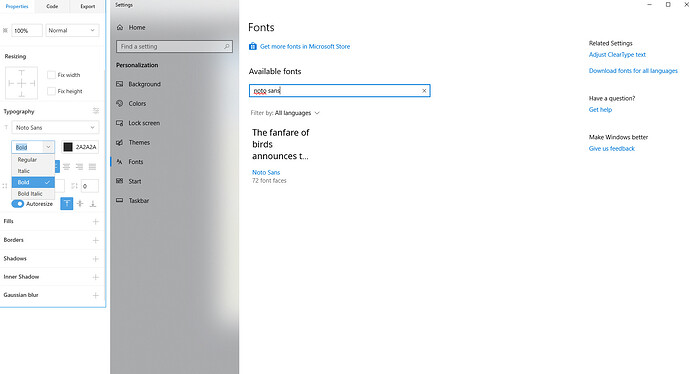690x374 pixels.
Task: Add an Inner Shadow with plus icon
Action: [95, 277]
